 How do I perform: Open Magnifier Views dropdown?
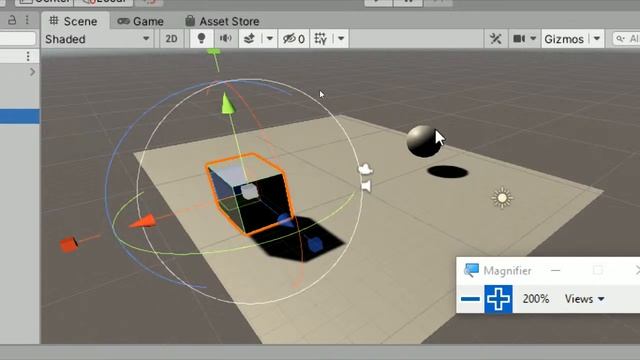(584, 299)
